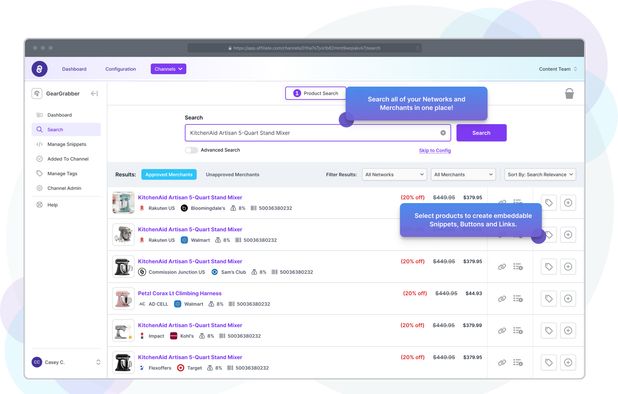Open list options for the Kohl's mixer
618x394 pixels.
[x=518, y=331]
